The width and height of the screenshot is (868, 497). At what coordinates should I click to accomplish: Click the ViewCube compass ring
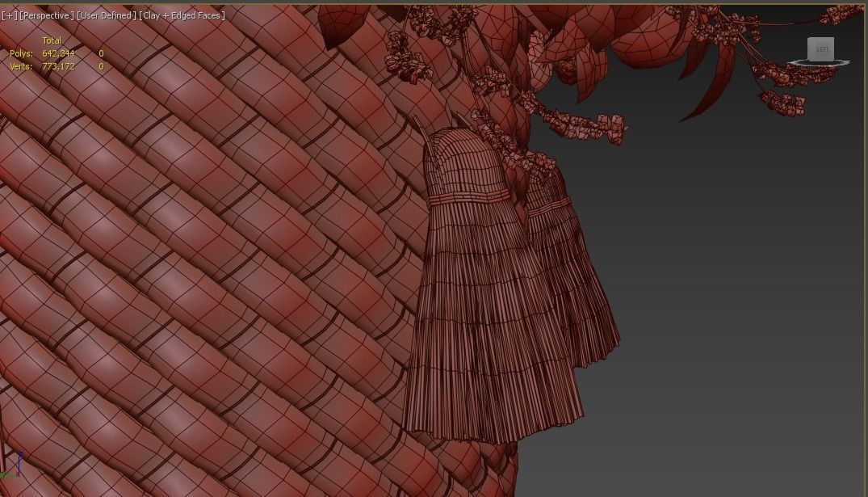(x=820, y=63)
